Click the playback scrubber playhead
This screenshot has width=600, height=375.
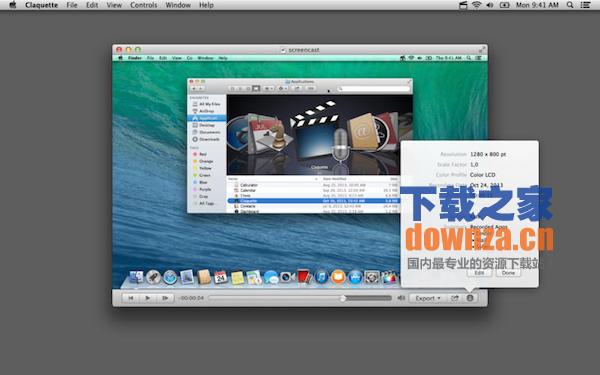[x=343, y=298]
